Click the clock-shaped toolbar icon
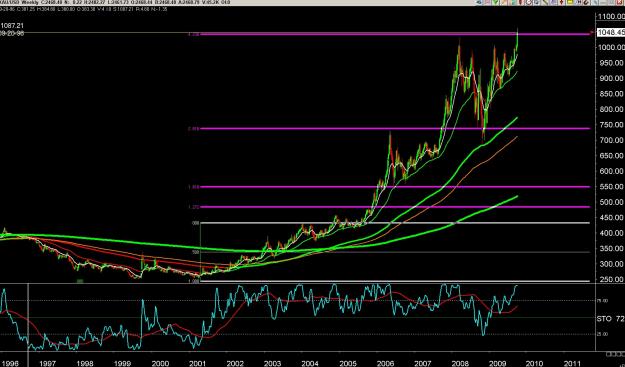The width and height of the screenshot is (625, 367). tap(529, 2)
